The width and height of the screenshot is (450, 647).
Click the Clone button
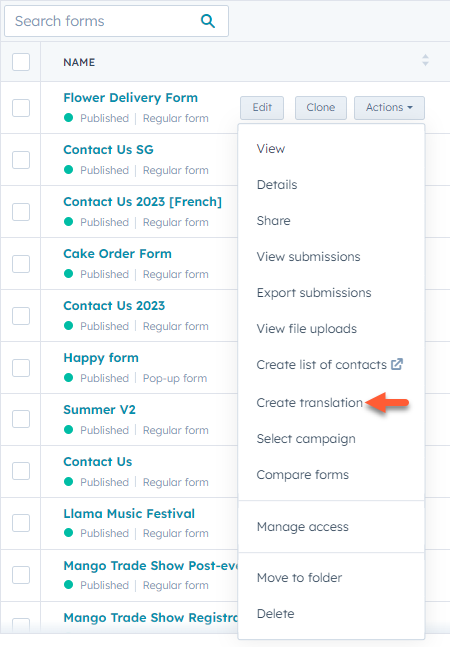(x=320, y=108)
